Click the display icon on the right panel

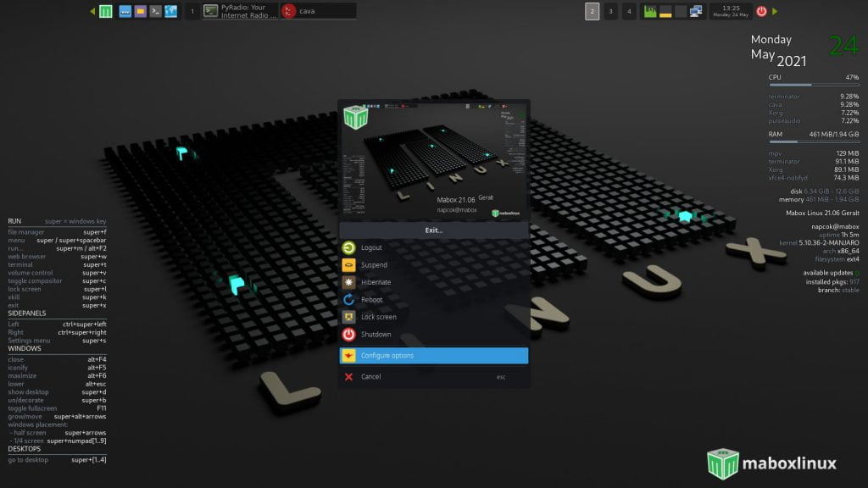697,11
